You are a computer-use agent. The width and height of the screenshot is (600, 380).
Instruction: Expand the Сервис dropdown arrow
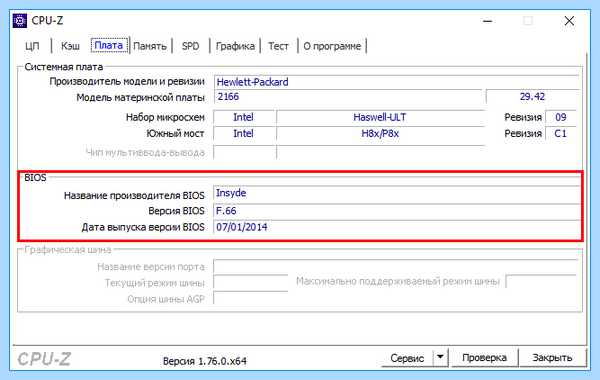(440, 357)
